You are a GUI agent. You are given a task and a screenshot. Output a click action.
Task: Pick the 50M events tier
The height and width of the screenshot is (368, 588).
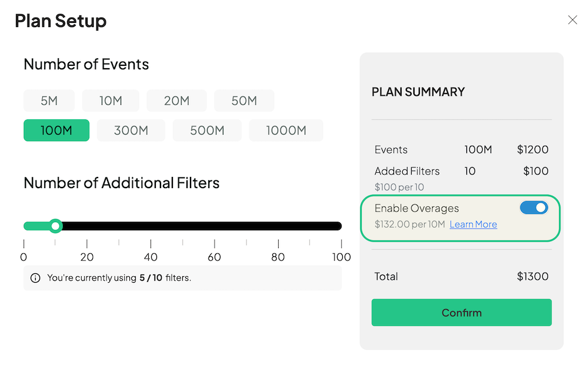coord(244,101)
